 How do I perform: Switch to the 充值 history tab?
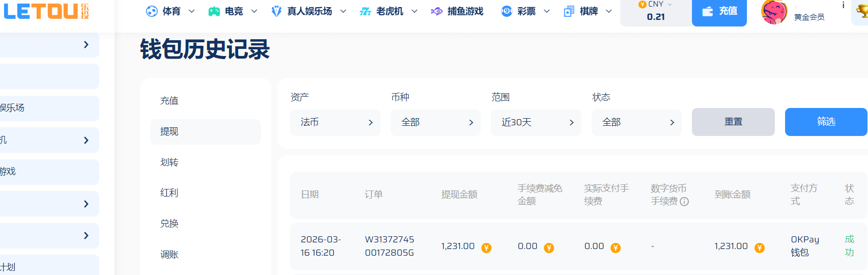pyautogui.click(x=169, y=101)
